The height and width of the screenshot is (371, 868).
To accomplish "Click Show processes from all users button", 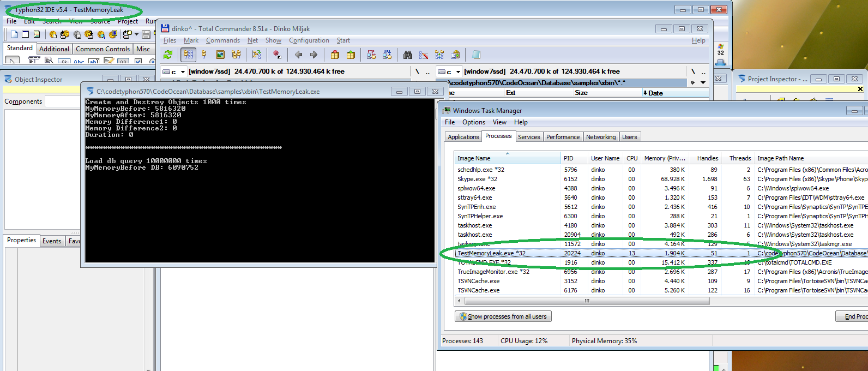I will pyautogui.click(x=503, y=316).
